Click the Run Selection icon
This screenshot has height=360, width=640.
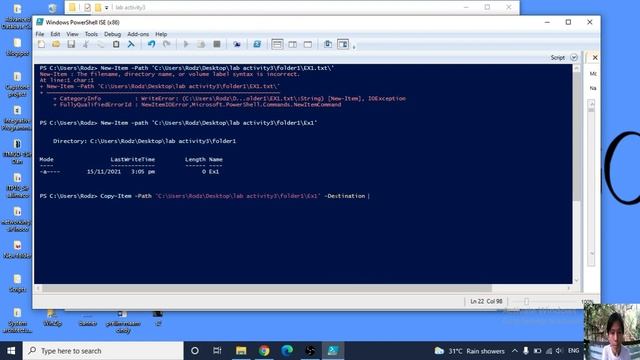(x=201, y=44)
